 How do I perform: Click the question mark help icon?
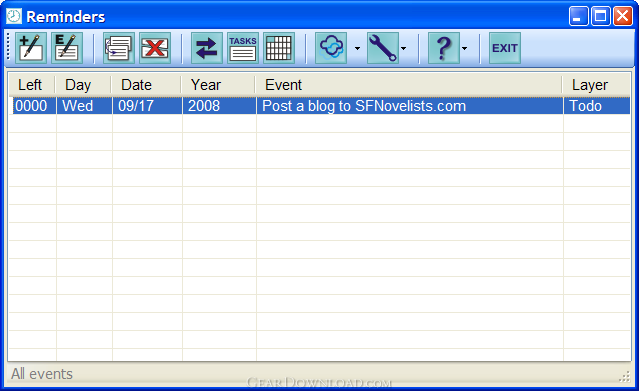(x=444, y=48)
